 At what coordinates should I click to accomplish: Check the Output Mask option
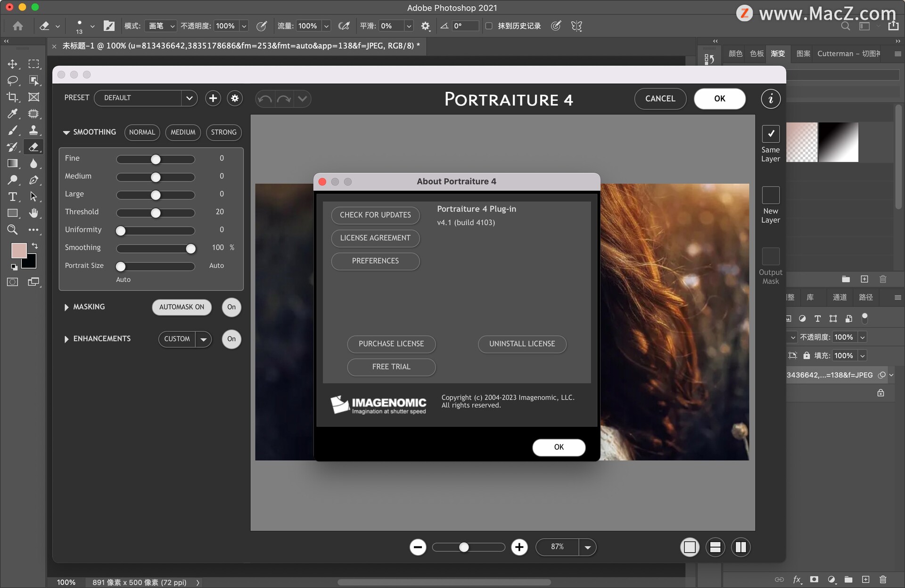click(771, 256)
